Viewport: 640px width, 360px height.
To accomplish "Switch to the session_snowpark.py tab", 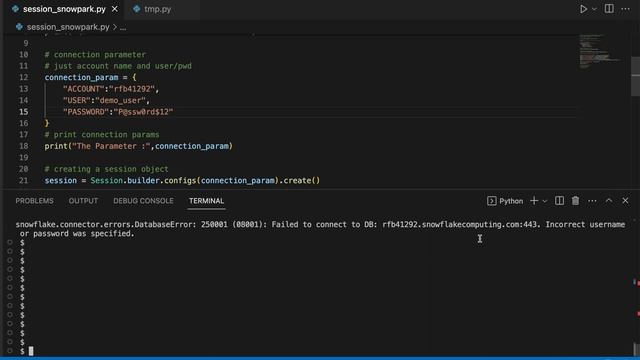I will [x=64, y=9].
